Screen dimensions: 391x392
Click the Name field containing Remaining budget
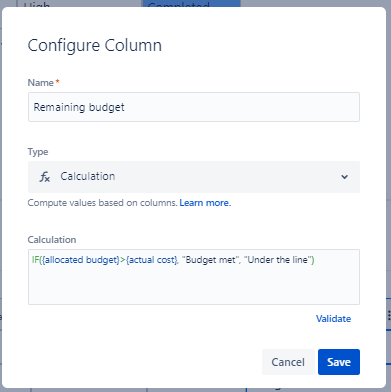194,107
